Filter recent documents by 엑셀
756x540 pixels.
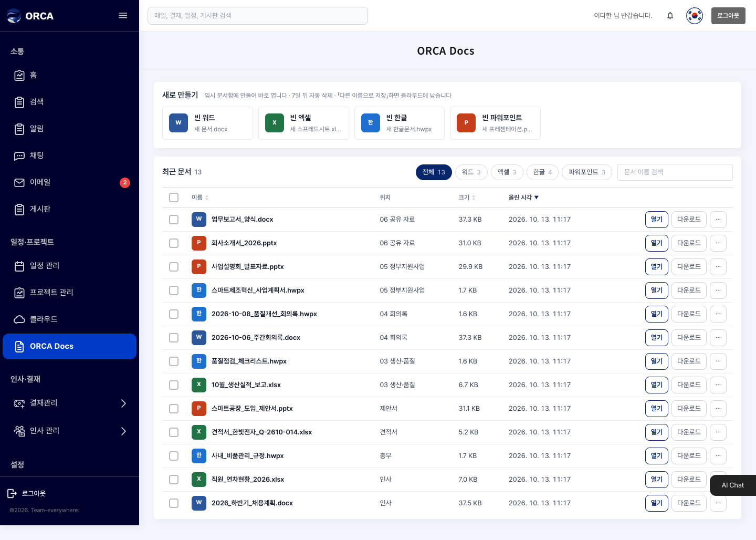coord(507,172)
